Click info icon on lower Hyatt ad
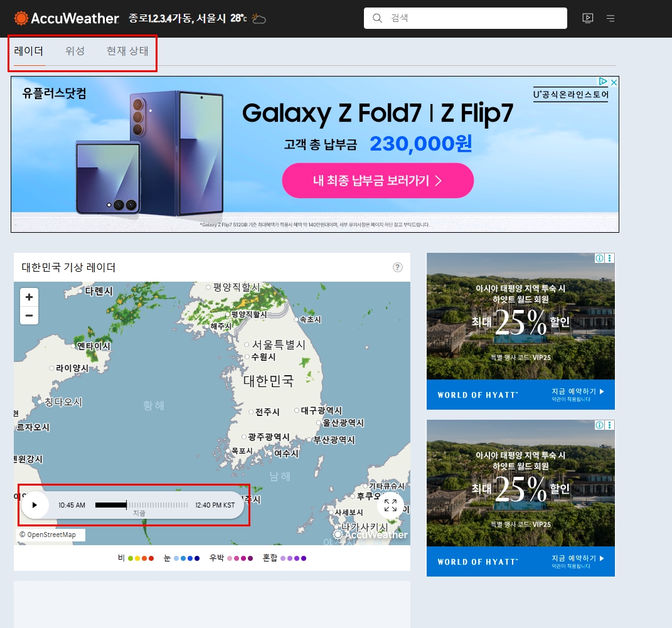This screenshot has height=628, width=672. tap(600, 425)
